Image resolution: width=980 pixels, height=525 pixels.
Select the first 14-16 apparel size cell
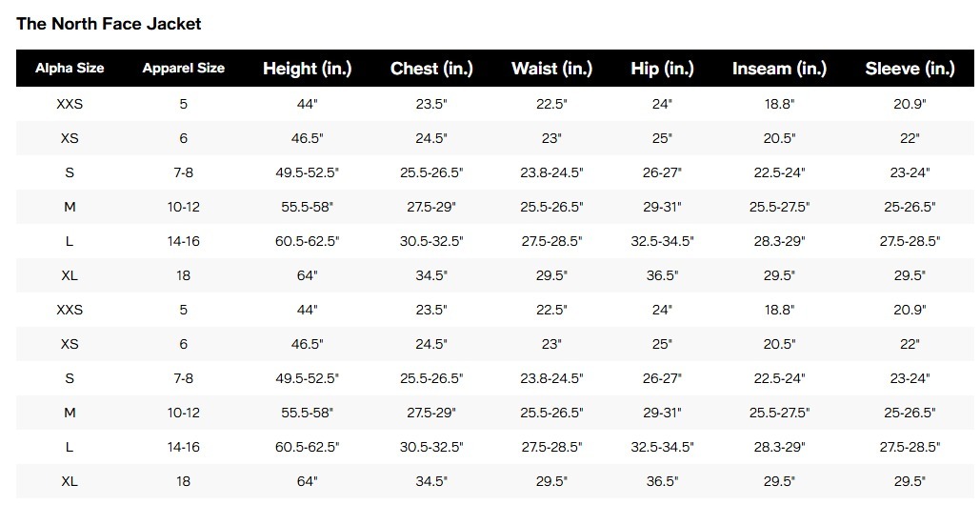tap(184, 241)
